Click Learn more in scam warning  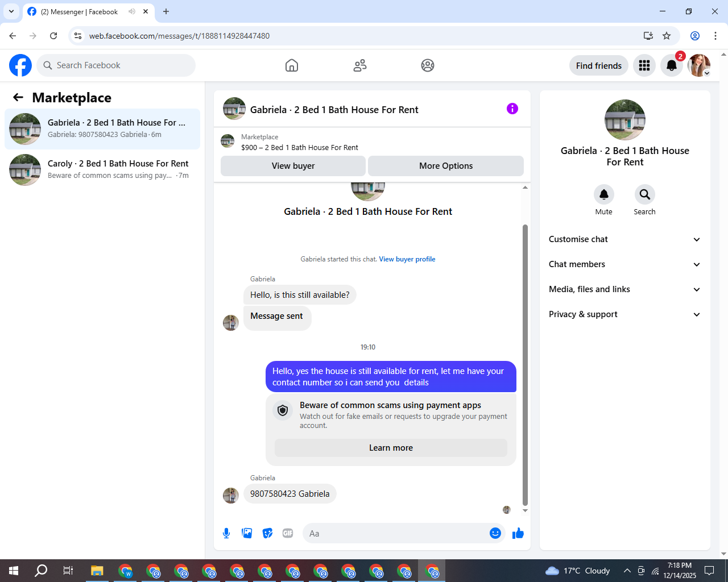[391, 448]
